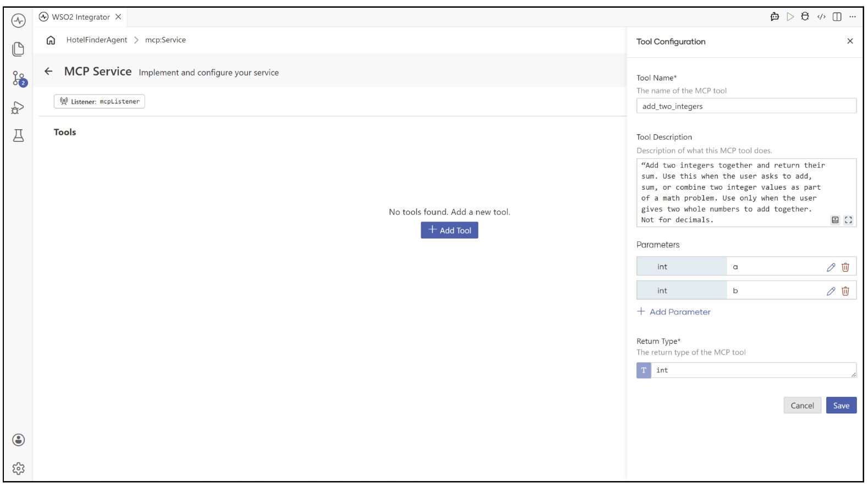Click inside the Tool Description text area
868x486 pixels.
click(x=746, y=192)
